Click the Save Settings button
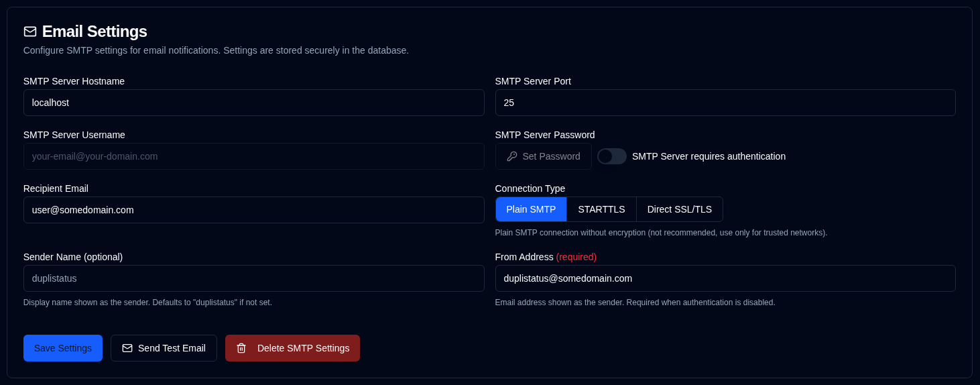This screenshot has height=385, width=980. (63, 348)
